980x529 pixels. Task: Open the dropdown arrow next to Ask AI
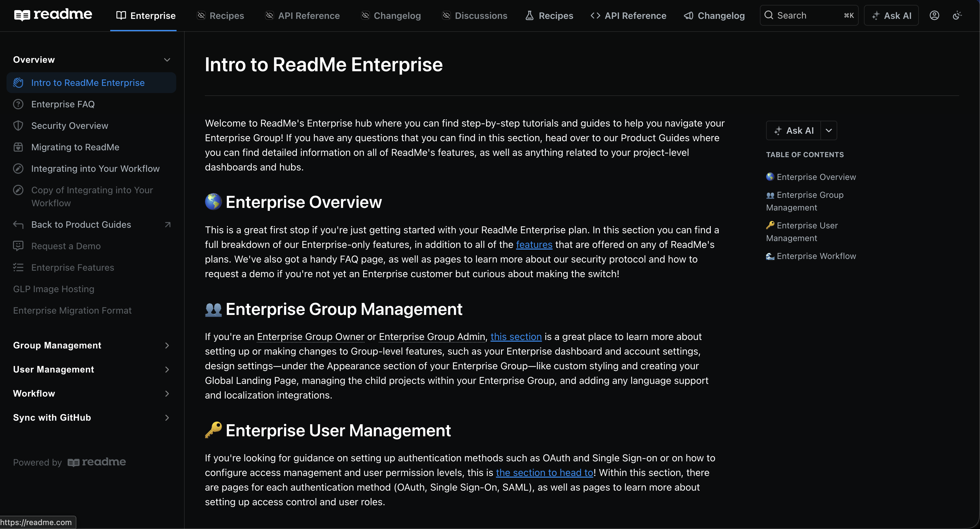point(828,130)
